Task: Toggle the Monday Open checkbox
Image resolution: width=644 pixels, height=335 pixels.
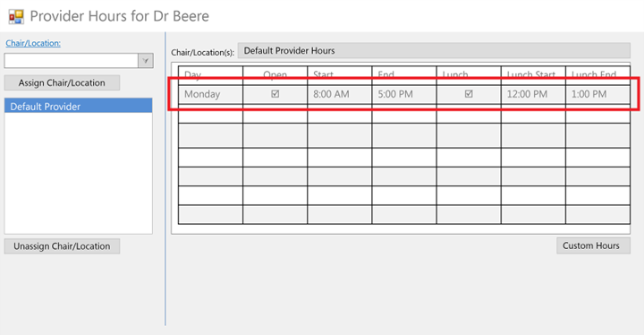Action: click(275, 94)
